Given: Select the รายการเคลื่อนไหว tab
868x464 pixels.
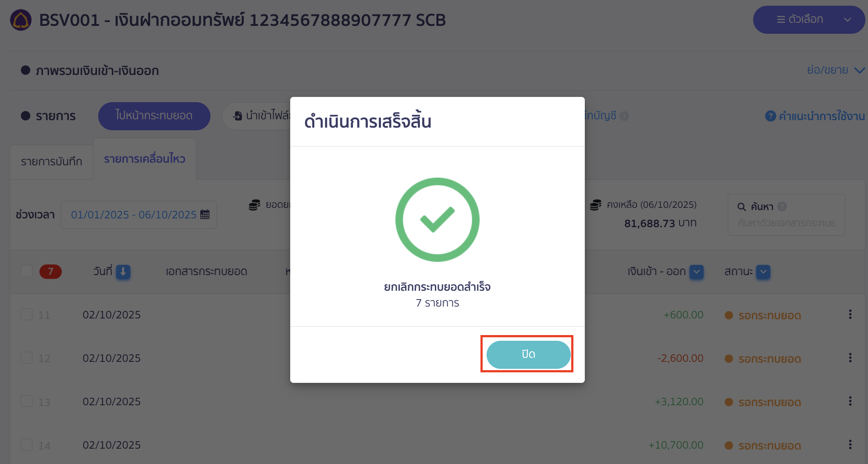Looking at the screenshot, I should click(145, 158).
